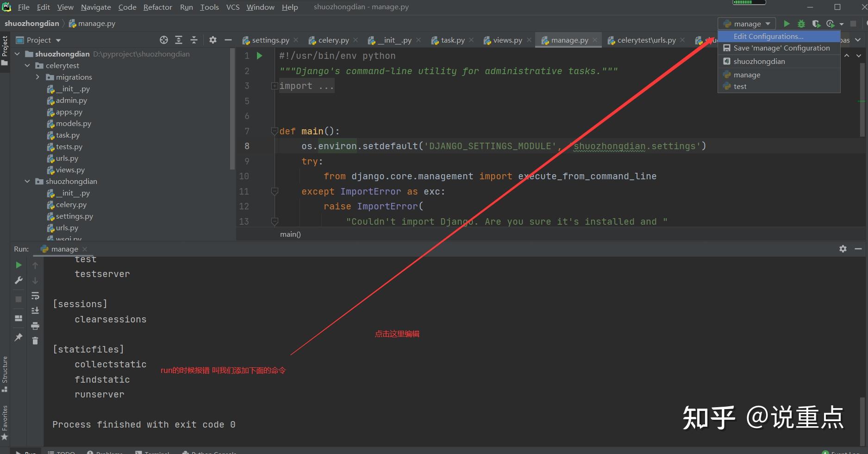Open run configuration wrench in Run panel

click(19, 280)
